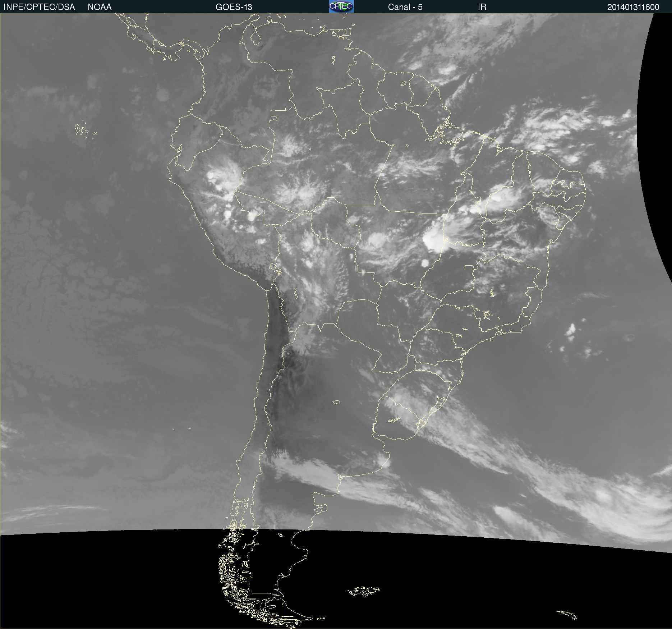Image resolution: width=672 pixels, height=629 pixels.
Task: Click the IR label in header
Action: 482,7
